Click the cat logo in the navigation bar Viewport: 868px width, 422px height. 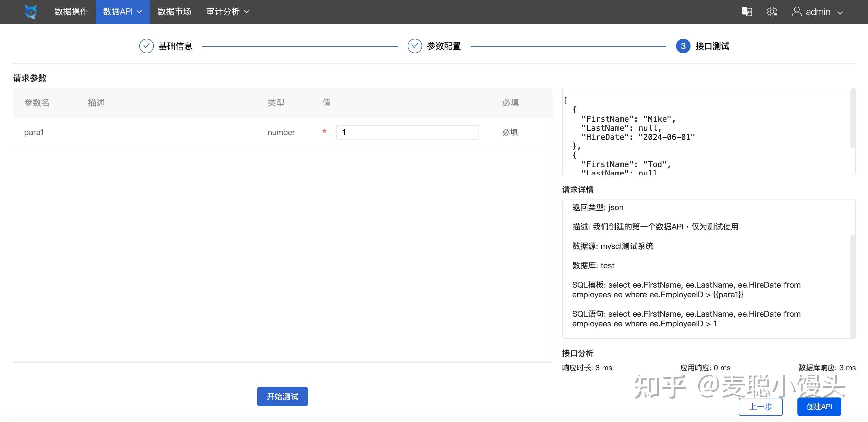pyautogui.click(x=31, y=12)
